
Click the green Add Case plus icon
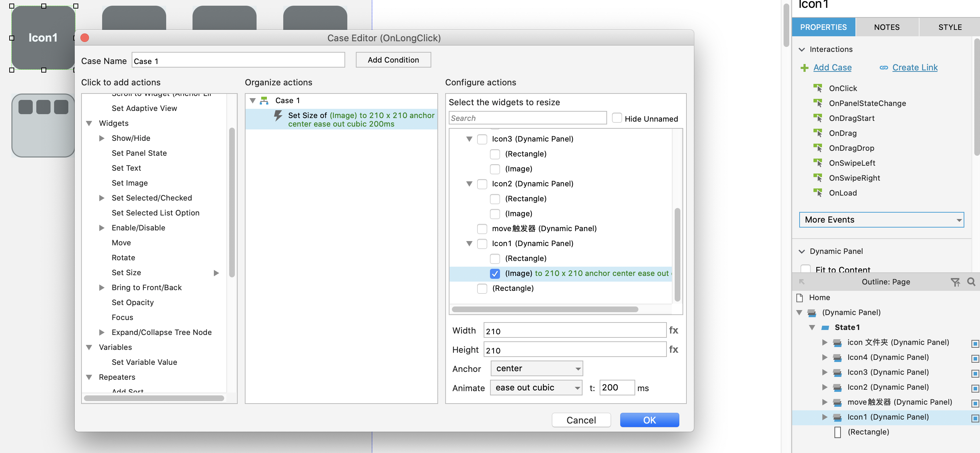[x=804, y=68]
